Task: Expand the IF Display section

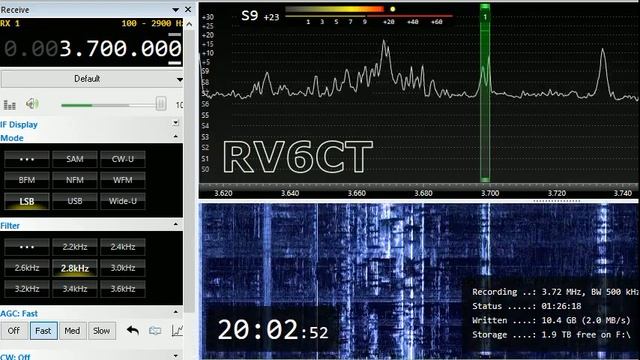Action: click(176, 122)
